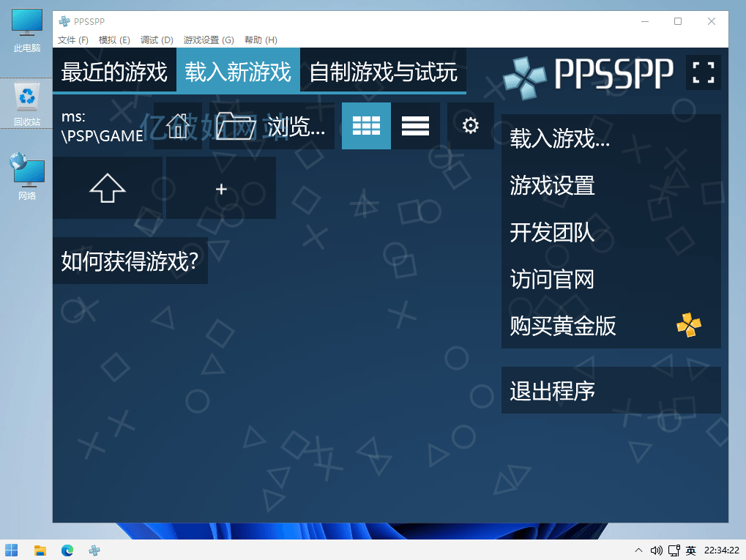Expand hidden tray icons chevron
746x560 pixels.
click(x=638, y=550)
